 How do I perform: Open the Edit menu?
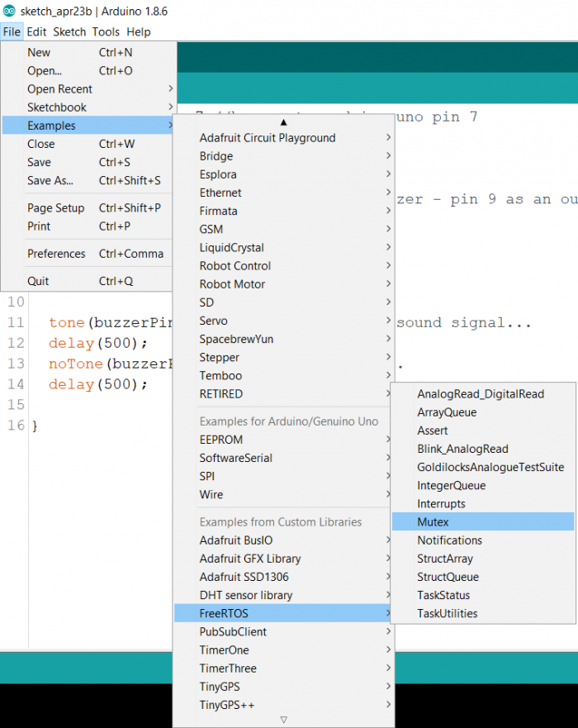coord(36,31)
